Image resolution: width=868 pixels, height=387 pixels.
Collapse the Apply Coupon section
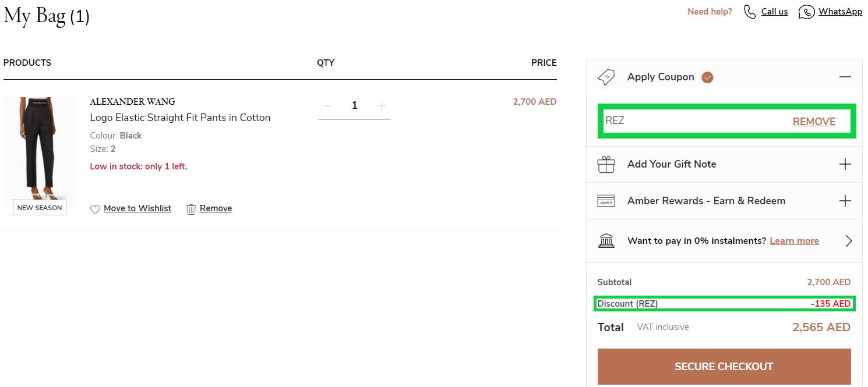click(x=845, y=77)
